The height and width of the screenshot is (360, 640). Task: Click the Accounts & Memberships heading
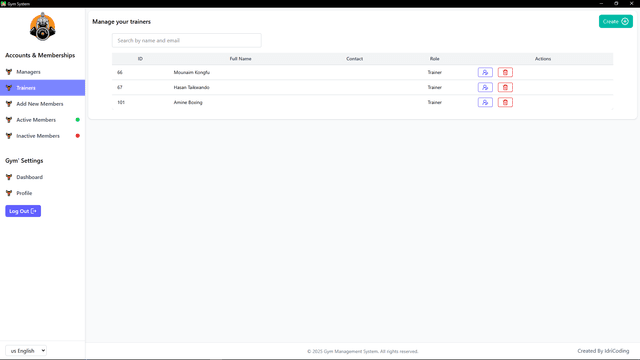click(x=40, y=55)
